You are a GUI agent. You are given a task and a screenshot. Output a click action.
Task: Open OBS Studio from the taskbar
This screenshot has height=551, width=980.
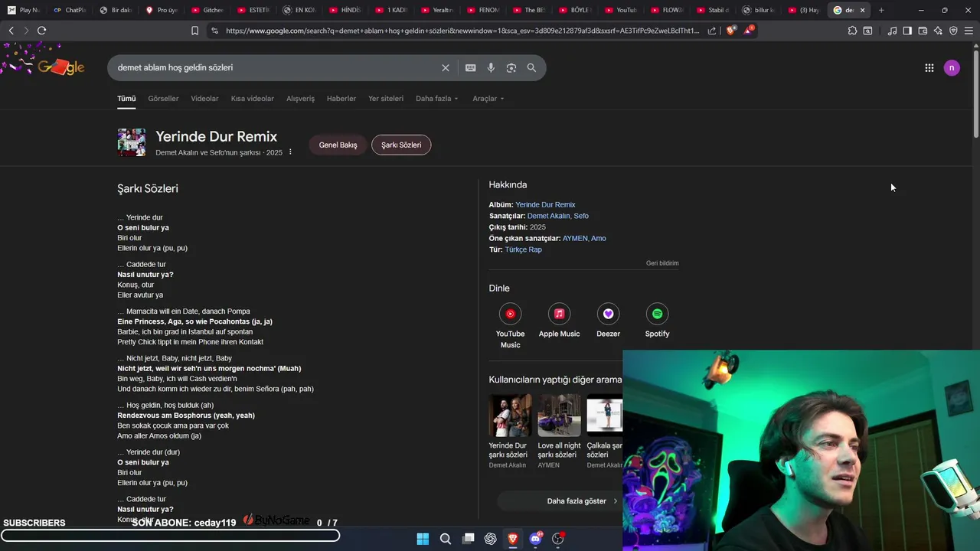click(558, 539)
